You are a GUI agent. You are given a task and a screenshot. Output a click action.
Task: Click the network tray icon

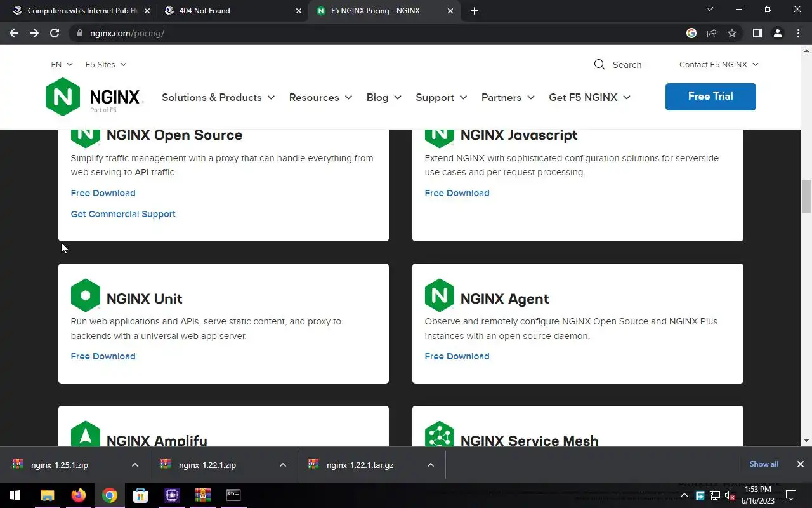click(x=715, y=496)
